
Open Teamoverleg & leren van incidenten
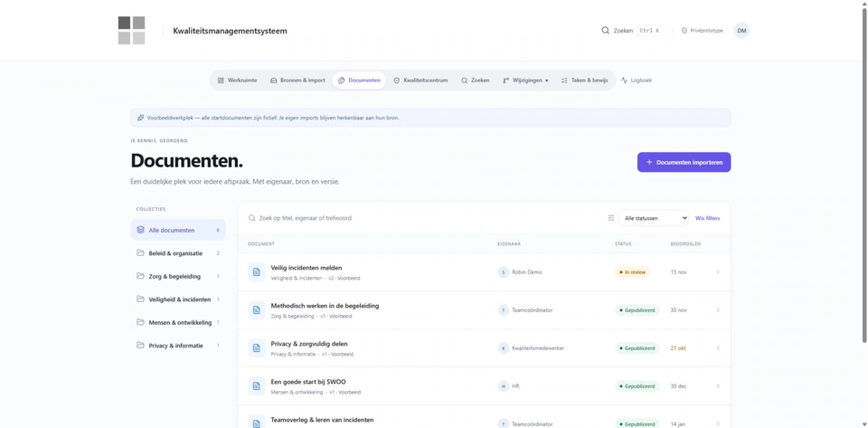click(x=322, y=420)
